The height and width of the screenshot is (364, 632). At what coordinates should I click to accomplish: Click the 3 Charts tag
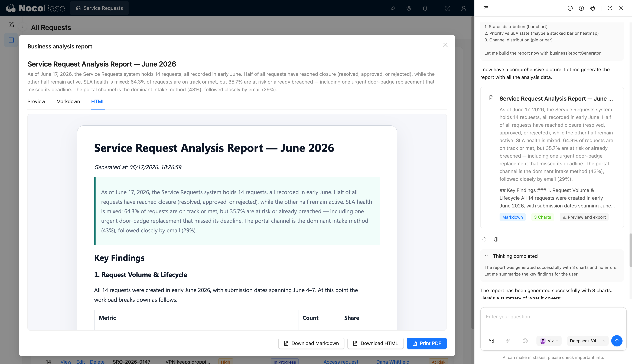[542, 217]
